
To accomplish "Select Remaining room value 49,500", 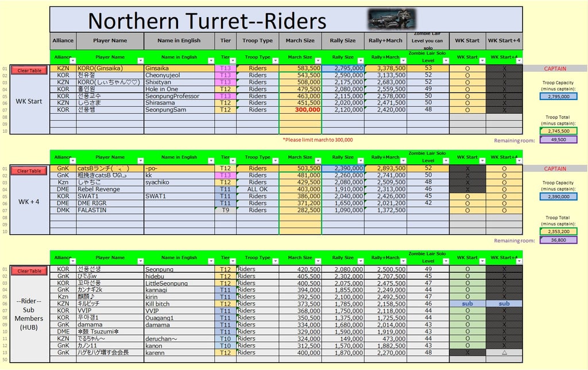I will pyautogui.click(x=558, y=140).
